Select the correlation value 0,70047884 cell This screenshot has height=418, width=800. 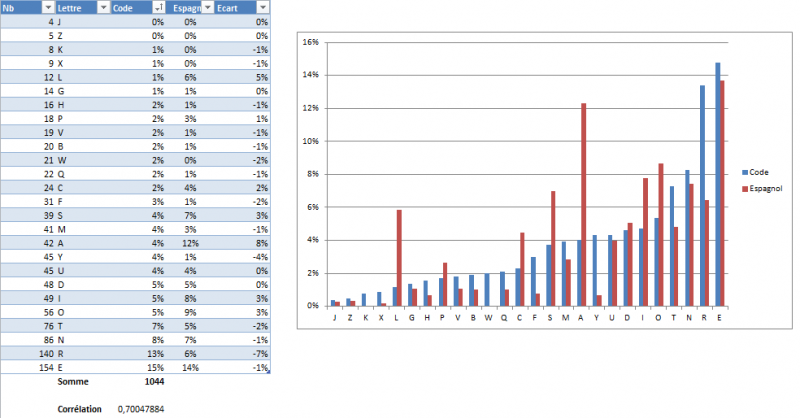coord(141,409)
